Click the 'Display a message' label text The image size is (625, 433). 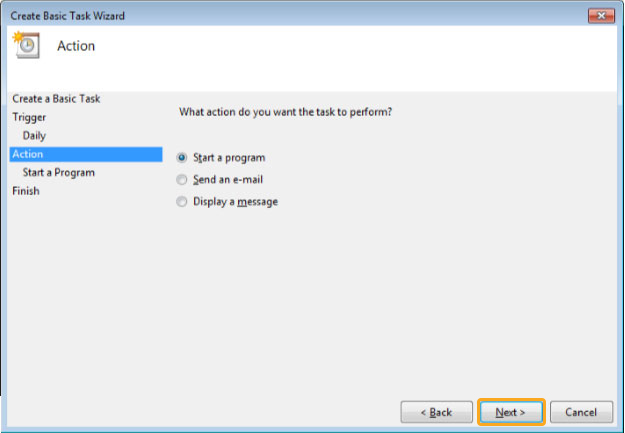pos(236,202)
